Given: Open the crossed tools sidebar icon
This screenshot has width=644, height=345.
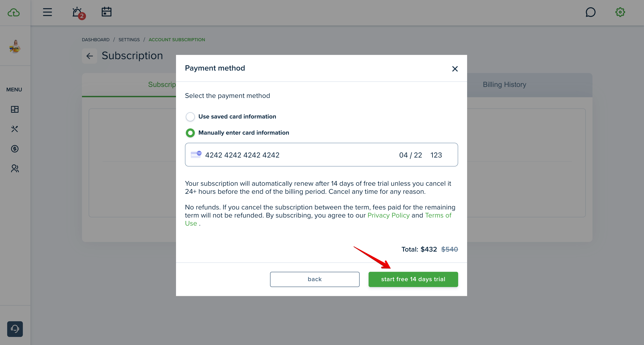Looking at the screenshot, I should tap(15, 129).
